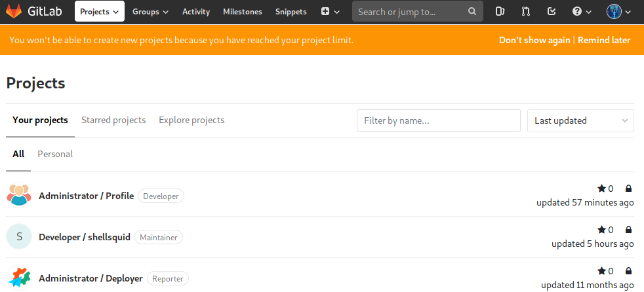This screenshot has width=644, height=292.
Task: Click the Deployer project avatar icon
Action: (19, 278)
